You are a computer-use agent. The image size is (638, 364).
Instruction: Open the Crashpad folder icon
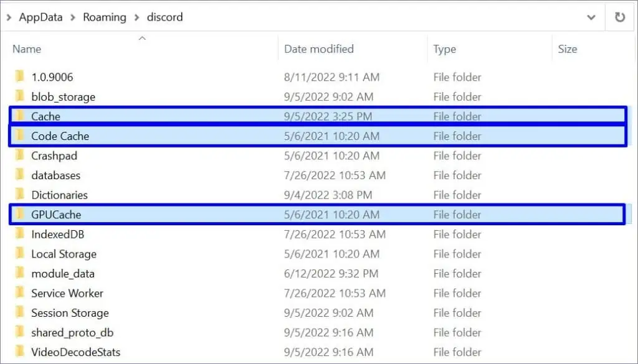(x=21, y=156)
